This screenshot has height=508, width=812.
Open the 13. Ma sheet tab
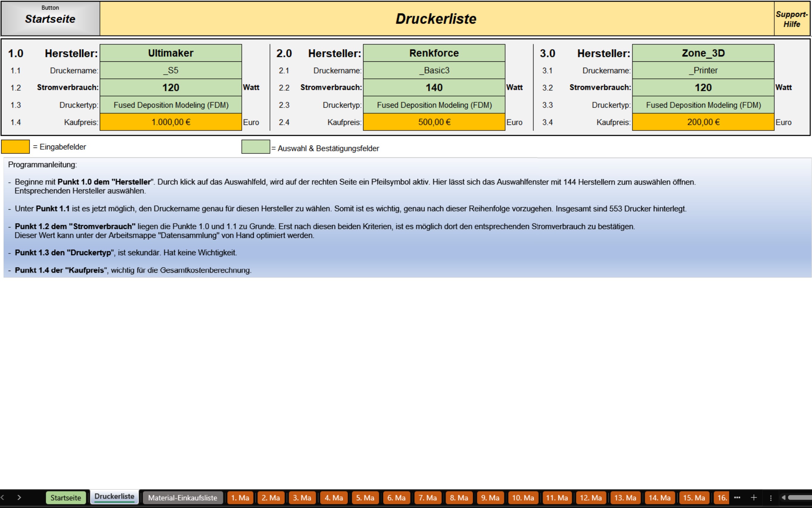pyautogui.click(x=625, y=498)
